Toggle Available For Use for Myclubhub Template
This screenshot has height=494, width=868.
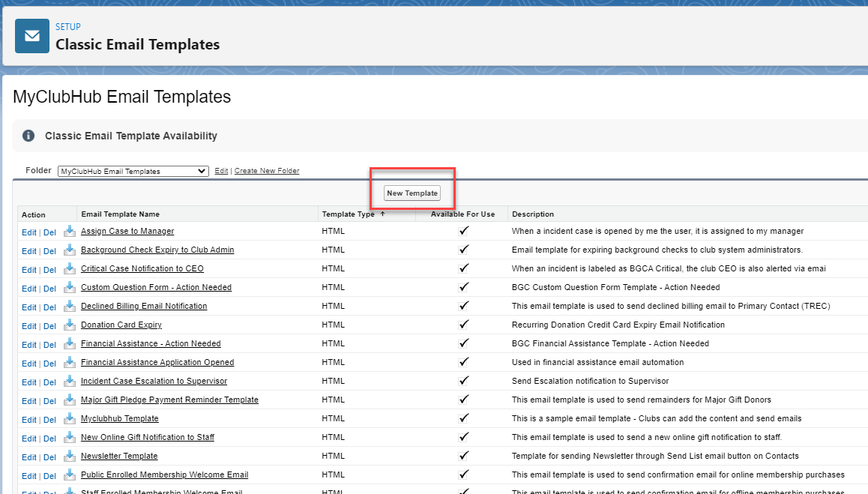pyautogui.click(x=462, y=419)
